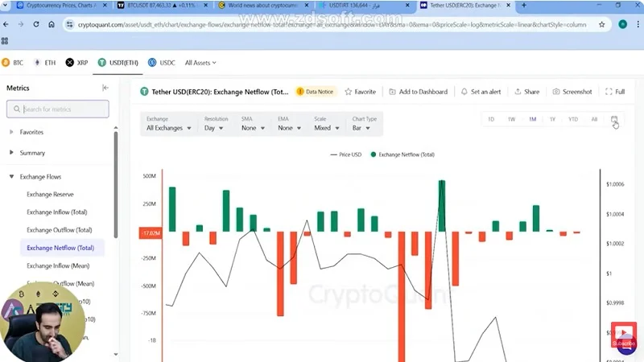The height and width of the screenshot is (362, 644).
Task: Select the 1W time range
Action: click(x=511, y=119)
